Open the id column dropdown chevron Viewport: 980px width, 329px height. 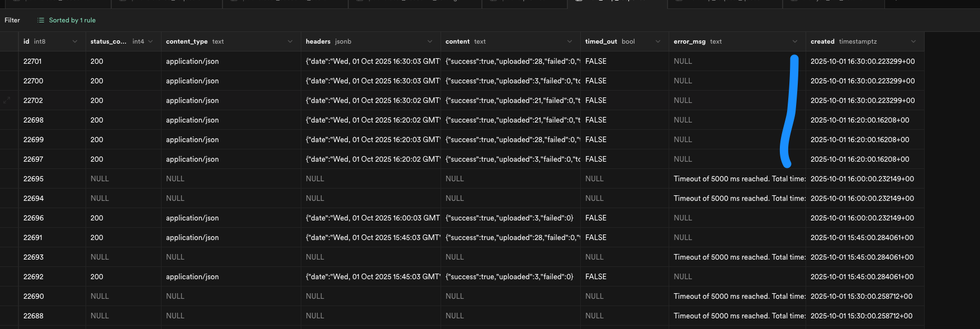pos(75,41)
